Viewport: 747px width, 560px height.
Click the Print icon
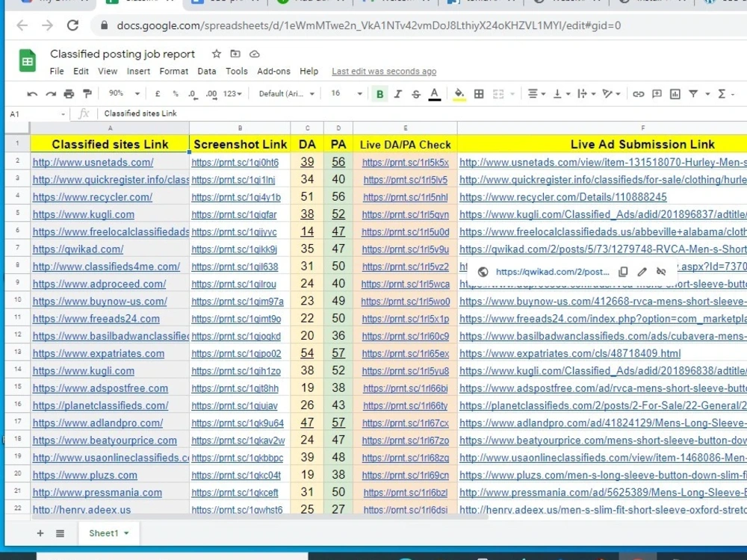coord(69,94)
